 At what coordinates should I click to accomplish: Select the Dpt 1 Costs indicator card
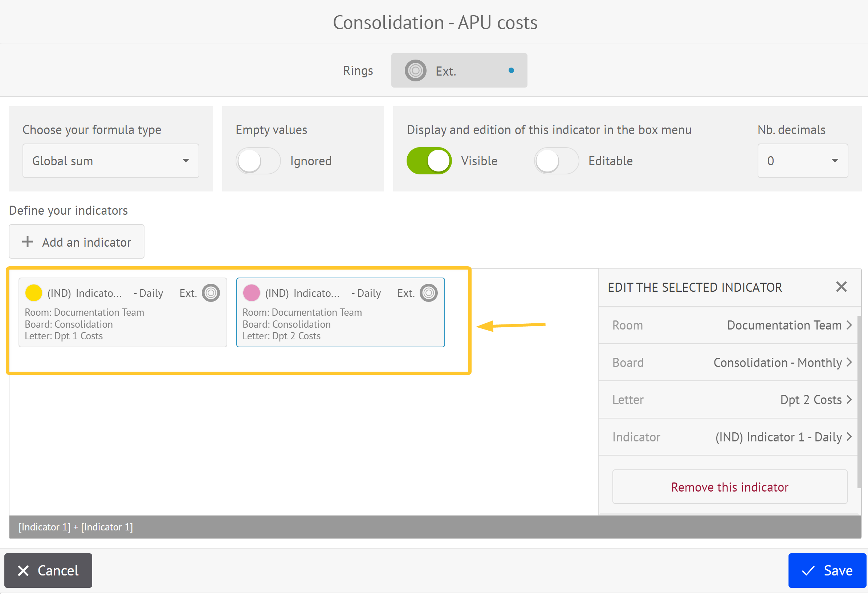pyautogui.click(x=123, y=312)
